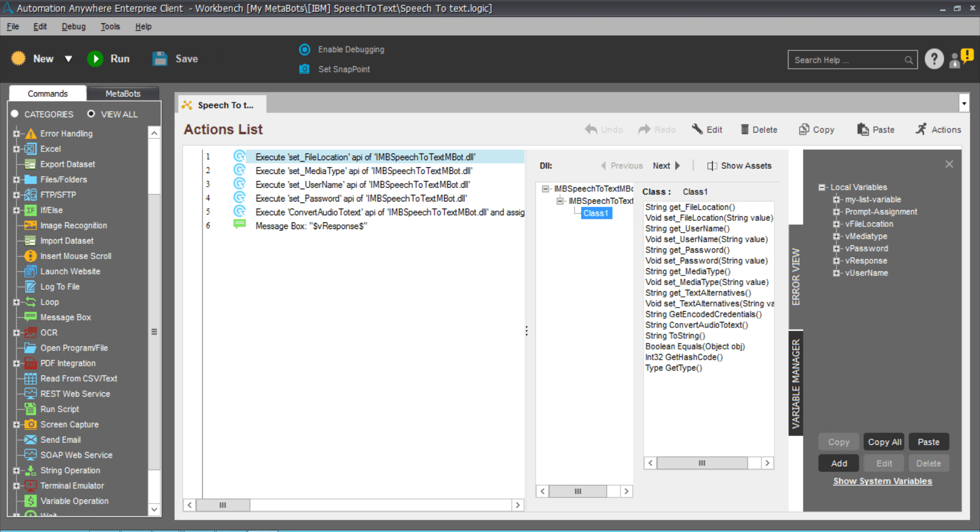The height and width of the screenshot is (532, 980).
Task: Toggle the Enable Debugging option
Action: 305,49
